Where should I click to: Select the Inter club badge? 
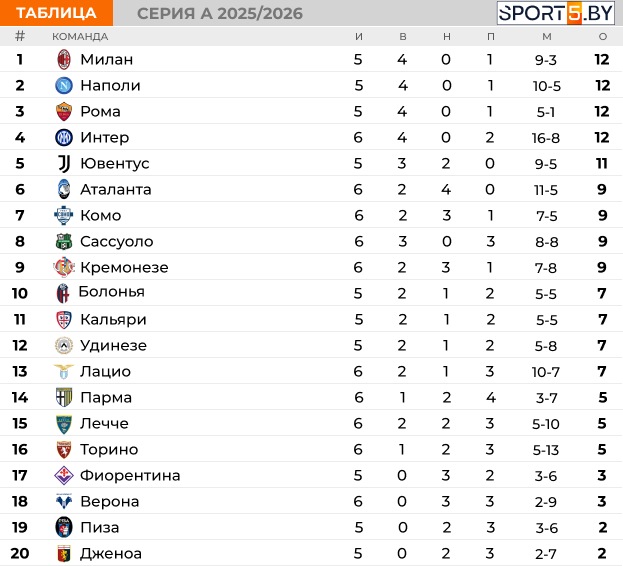(64, 137)
